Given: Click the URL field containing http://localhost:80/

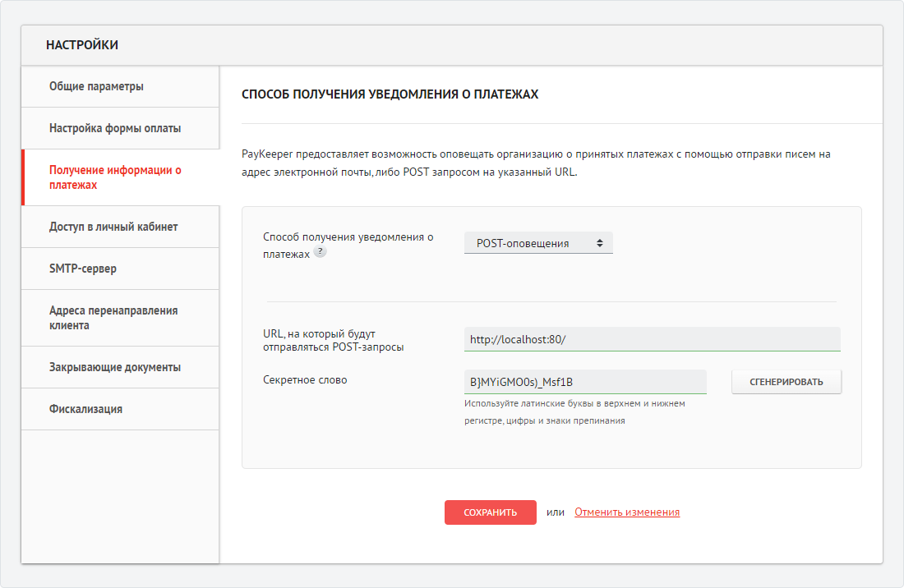Looking at the screenshot, I should (652, 339).
